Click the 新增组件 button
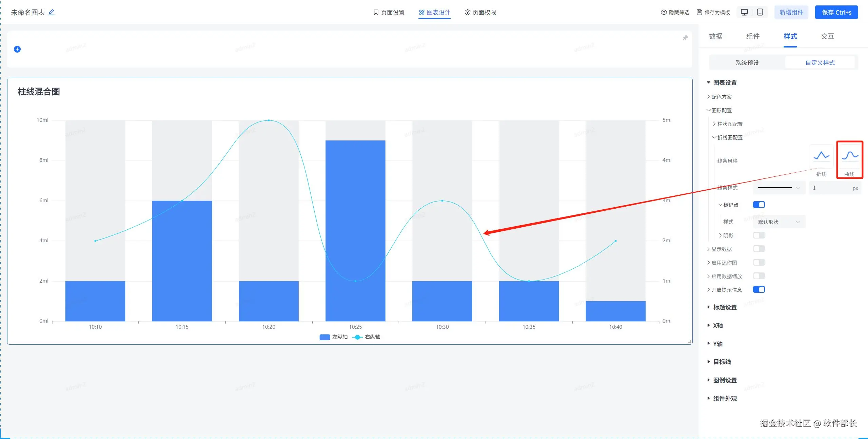The image size is (868, 439). pyautogui.click(x=791, y=12)
